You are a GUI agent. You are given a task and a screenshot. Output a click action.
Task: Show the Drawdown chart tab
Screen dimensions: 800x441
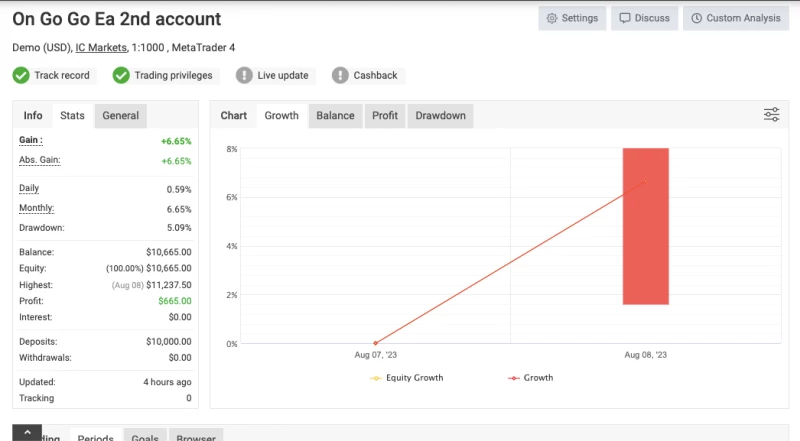tap(440, 116)
